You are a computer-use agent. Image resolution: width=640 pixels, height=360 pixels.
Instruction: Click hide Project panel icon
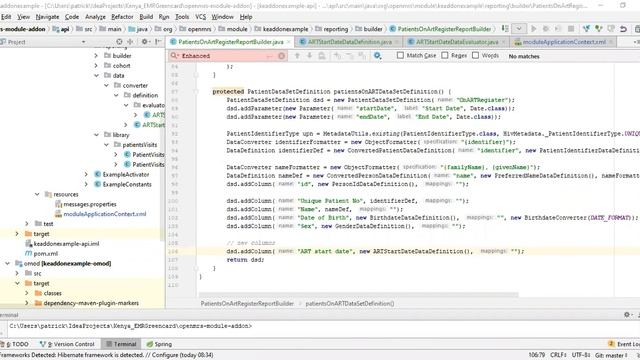(x=158, y=42)
